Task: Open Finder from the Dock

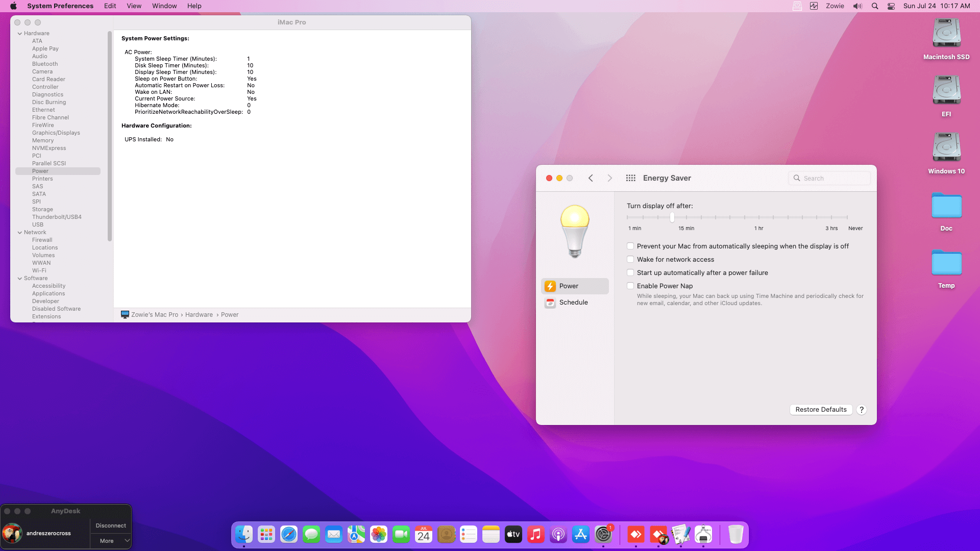Action: click(x=244, y=534)
